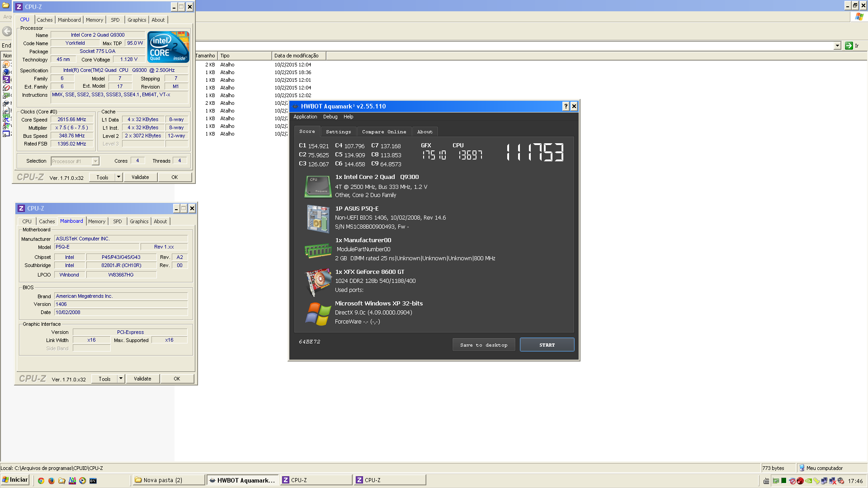Switch to Caches tab in upper CPU-Z window
Viewport: 868px width, 488px height.
click(45, 20)
